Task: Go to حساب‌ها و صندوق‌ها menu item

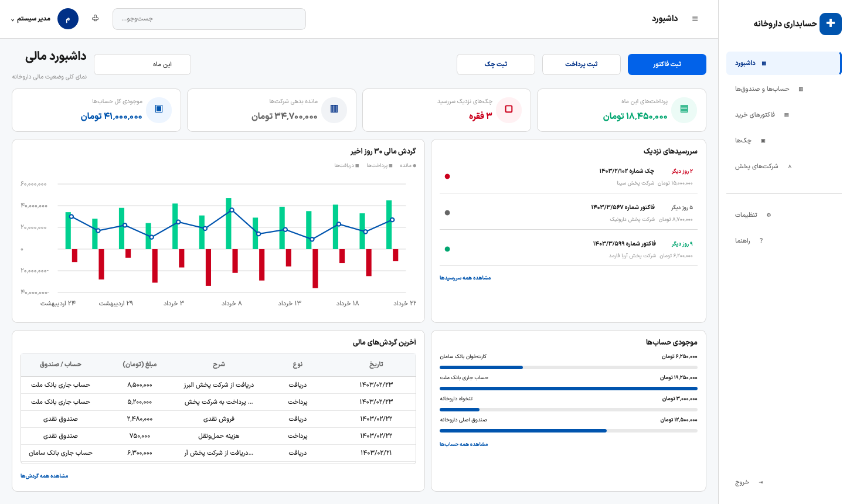Action: point(783,89)
